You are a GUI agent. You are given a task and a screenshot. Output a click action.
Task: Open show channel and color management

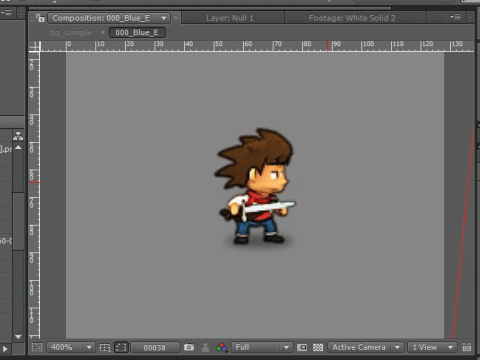pyautogui.click(x=222, y=348)
